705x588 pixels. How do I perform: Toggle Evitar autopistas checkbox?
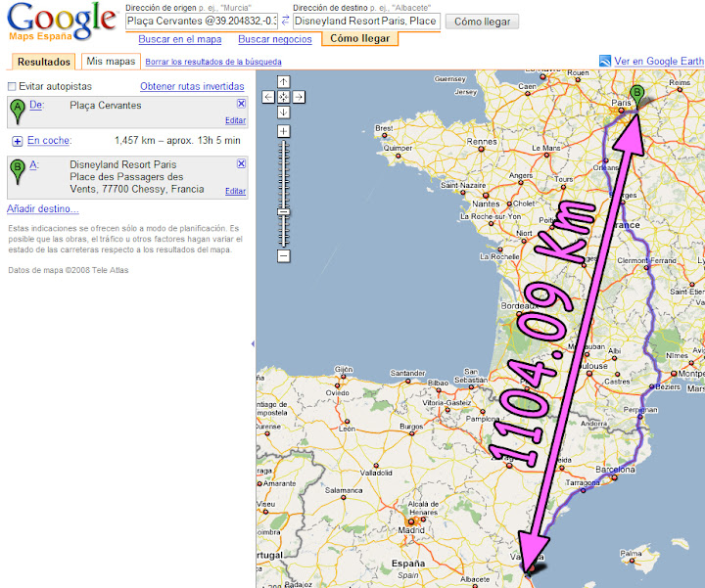pos(12,86)
